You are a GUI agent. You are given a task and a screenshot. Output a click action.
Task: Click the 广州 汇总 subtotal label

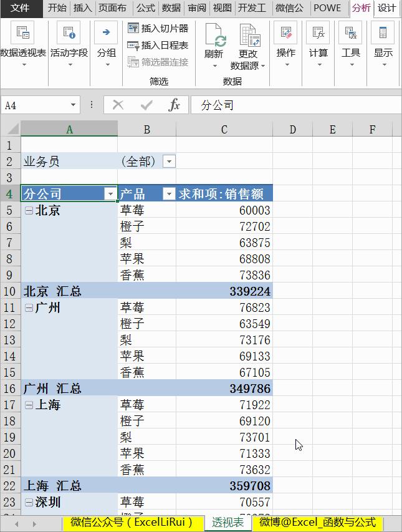52,389
